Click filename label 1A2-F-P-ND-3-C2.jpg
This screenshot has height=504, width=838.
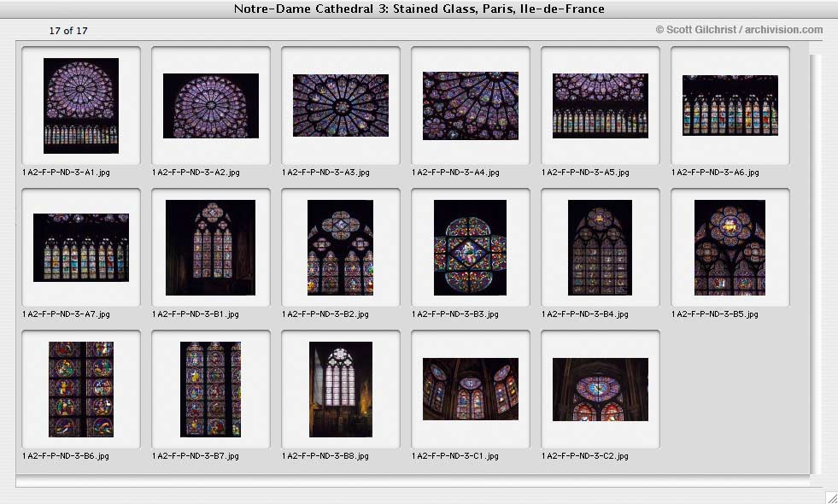(x=585, y=456)
